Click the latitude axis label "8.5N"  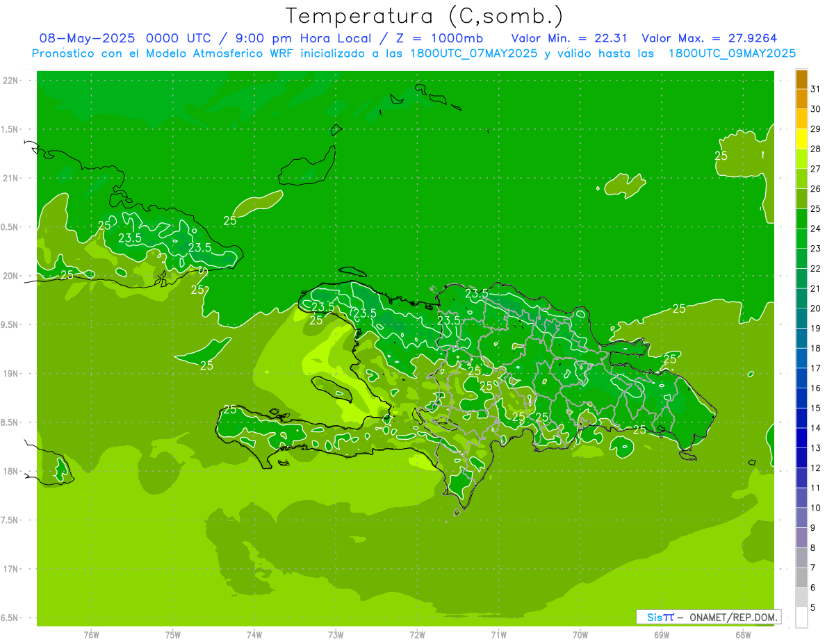(x=10, y=422)
